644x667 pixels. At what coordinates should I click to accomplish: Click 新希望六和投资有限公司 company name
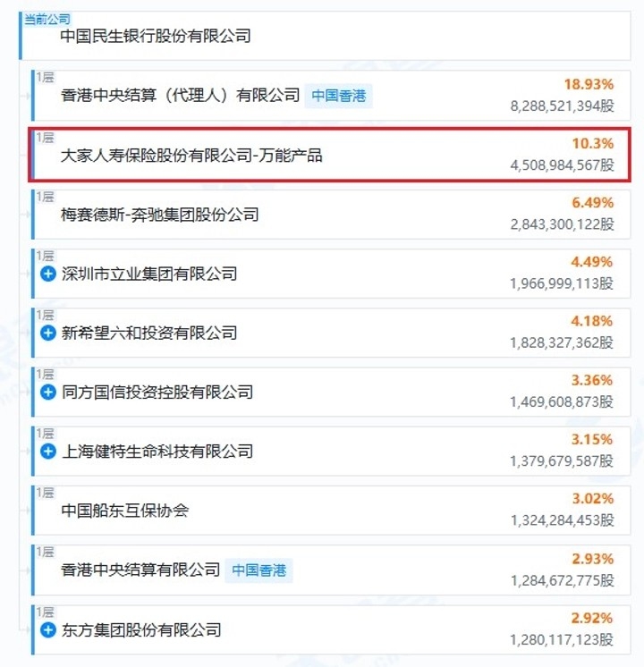pyautogui.click(x=149, y=333)
